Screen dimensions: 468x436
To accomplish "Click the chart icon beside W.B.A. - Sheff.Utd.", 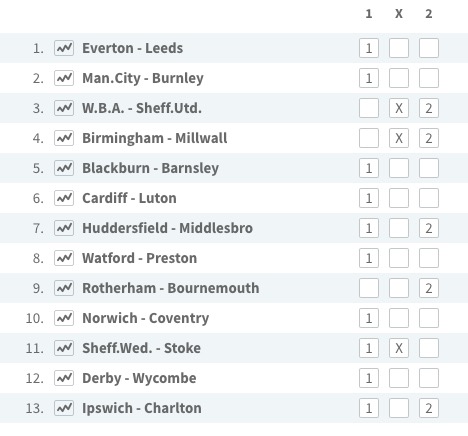I will 64,108.
